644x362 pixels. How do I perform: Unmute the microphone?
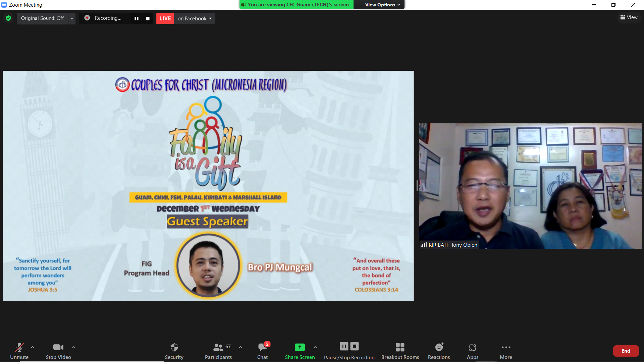(x=19, y=351)
